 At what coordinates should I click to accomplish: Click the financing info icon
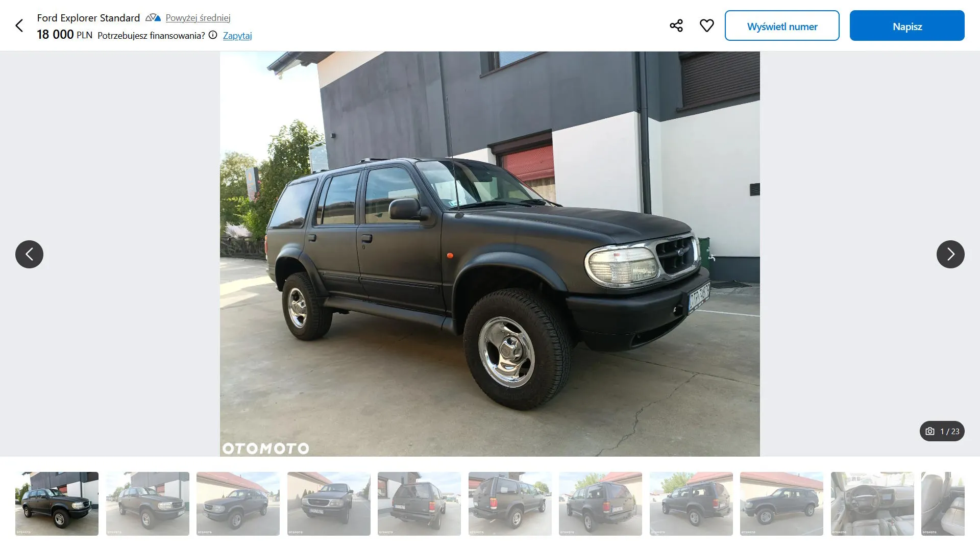(213, 35)
